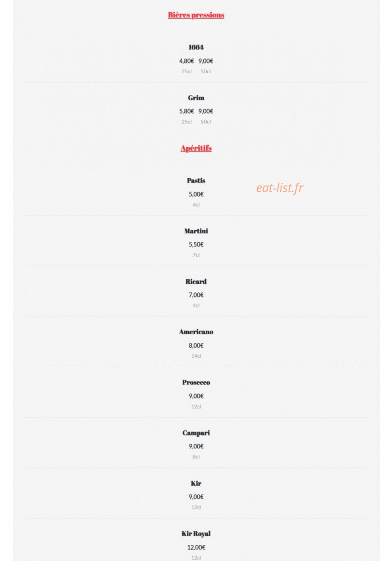Click the Americano 8,00€ price
The width and height of the screenshot is (392, 561).
196,345
